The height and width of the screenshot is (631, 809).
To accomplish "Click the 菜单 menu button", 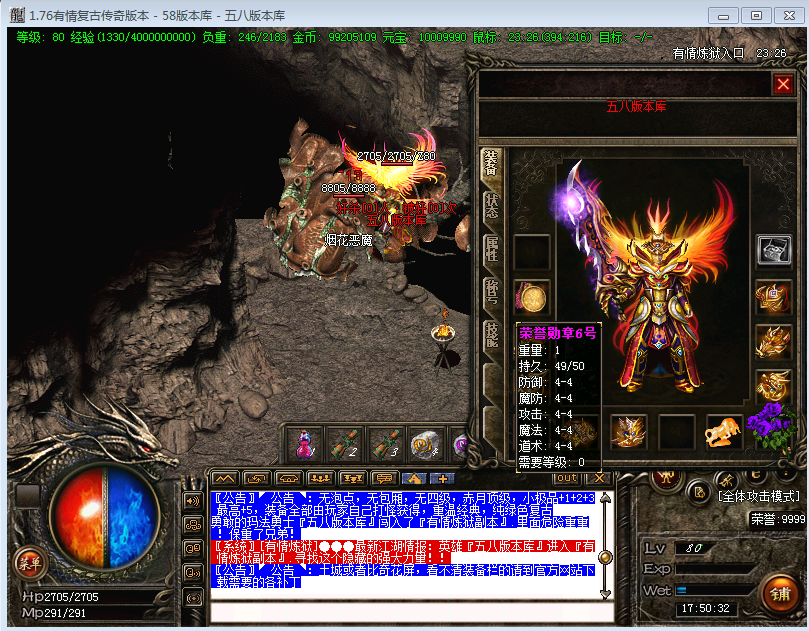I will [29, 563].
